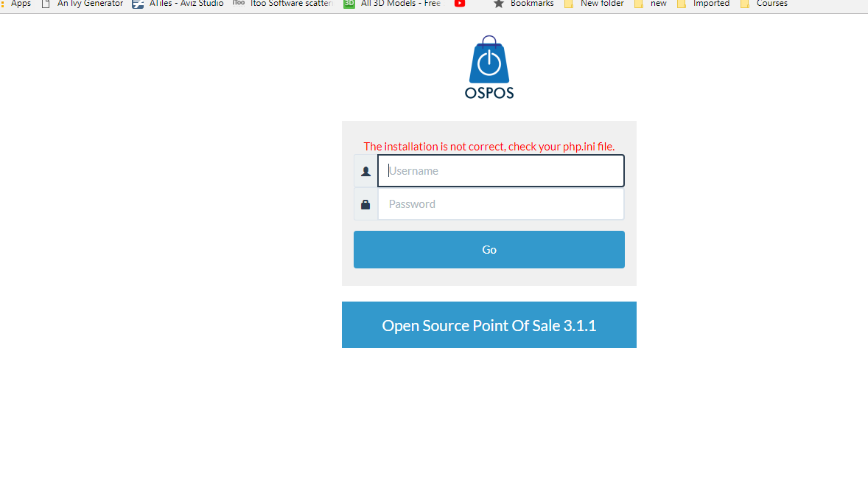Viewport: 868px width, 480px height.
Task: Click the ATiles - Aviz Studio favicon
Action: (x=138, y=4)
